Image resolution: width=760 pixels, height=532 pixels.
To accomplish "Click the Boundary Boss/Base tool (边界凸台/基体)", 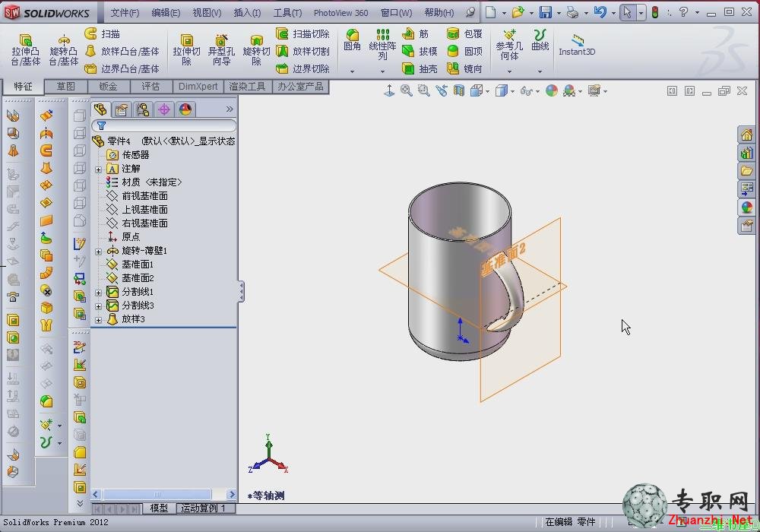I will 122,69.
